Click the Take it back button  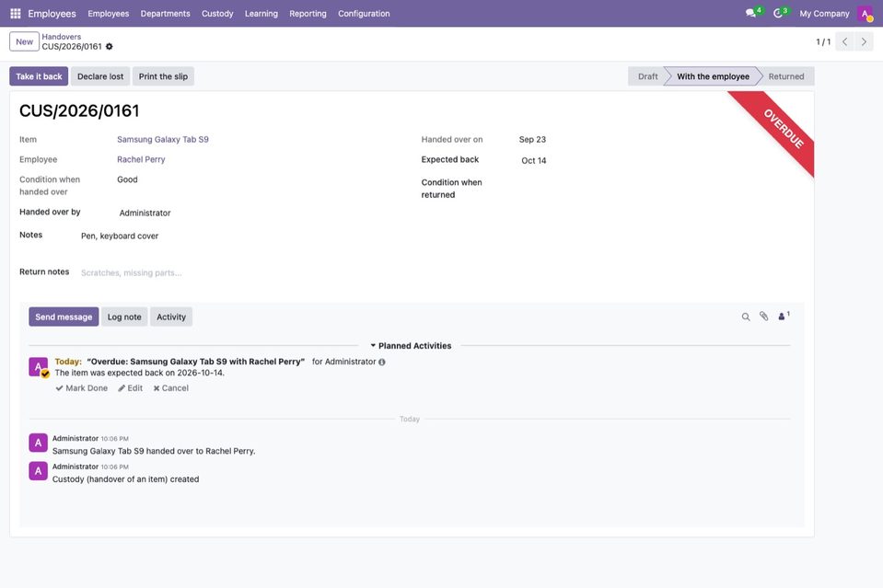coord(39,76)
